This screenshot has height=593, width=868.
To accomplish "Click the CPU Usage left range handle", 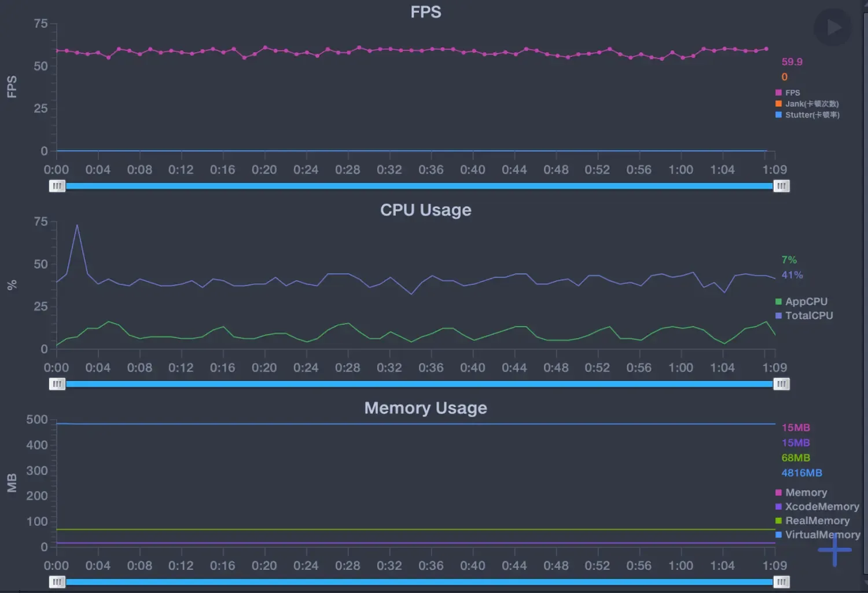I will pyautogui.click(x=57, y=384).
